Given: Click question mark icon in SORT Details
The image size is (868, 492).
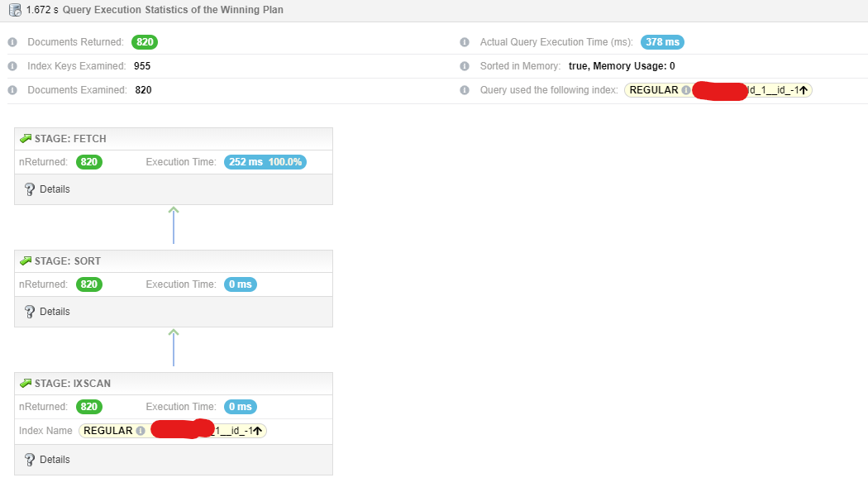Looking at the screenshot, I should click(30, 312).
